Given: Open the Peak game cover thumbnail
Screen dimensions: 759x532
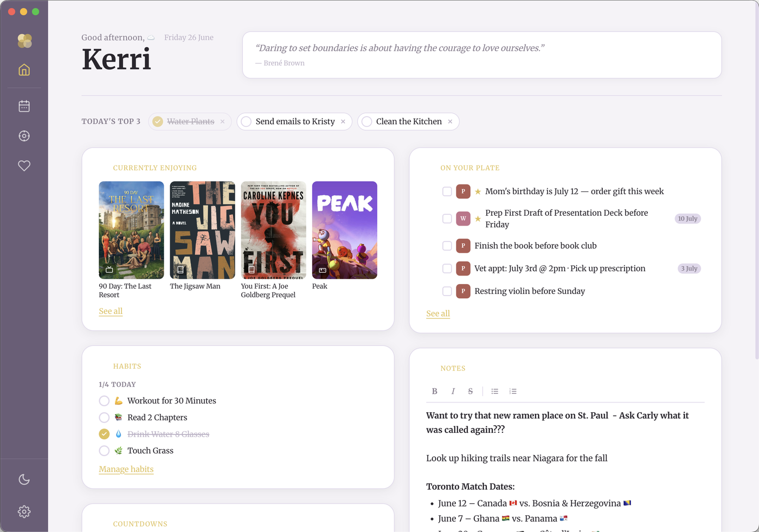Looking at the screenshot, I should tap(345, 230).
